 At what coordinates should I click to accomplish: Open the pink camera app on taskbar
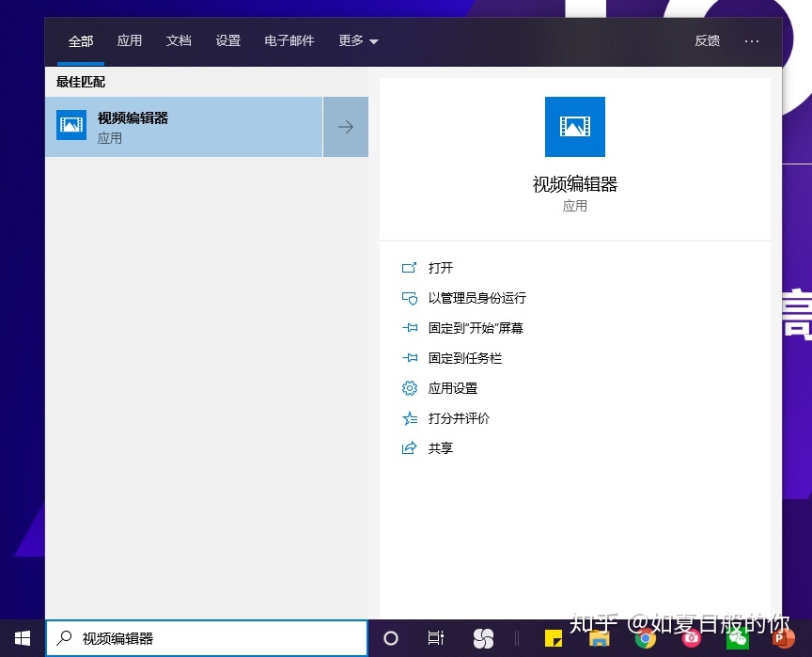[x=691, y=639]
